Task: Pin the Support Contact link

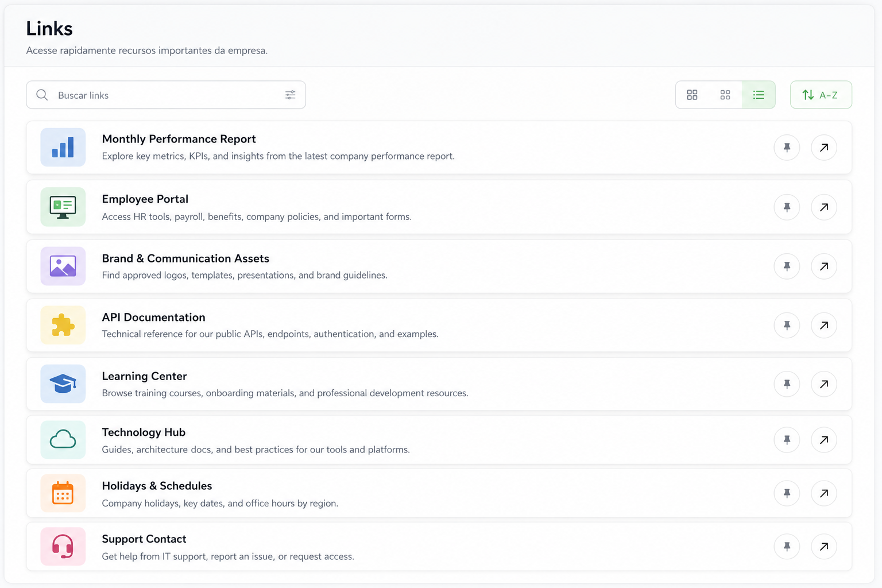Action: [x=787, y=547]
